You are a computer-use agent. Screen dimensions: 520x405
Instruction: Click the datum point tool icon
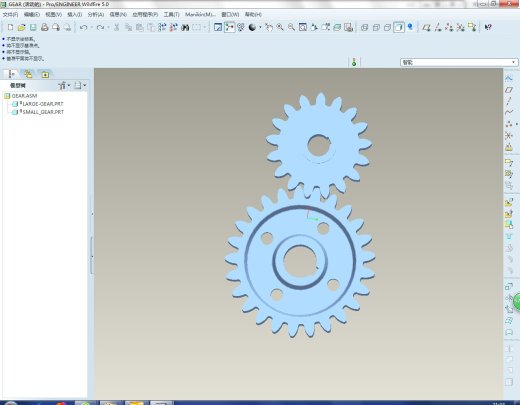pos(509,124)
